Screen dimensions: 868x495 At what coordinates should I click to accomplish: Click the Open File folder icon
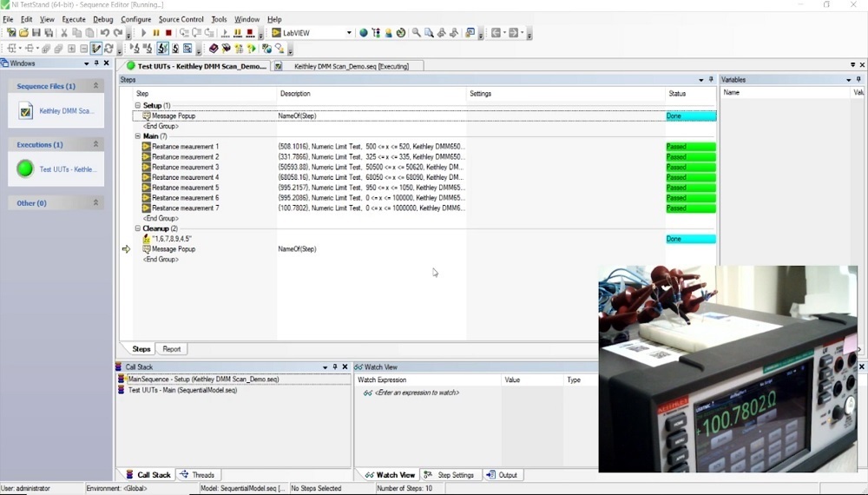[x=23, y=33]
